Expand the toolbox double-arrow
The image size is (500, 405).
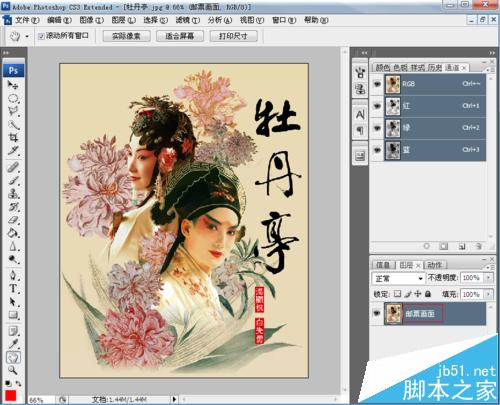click(x=6, y=52)
